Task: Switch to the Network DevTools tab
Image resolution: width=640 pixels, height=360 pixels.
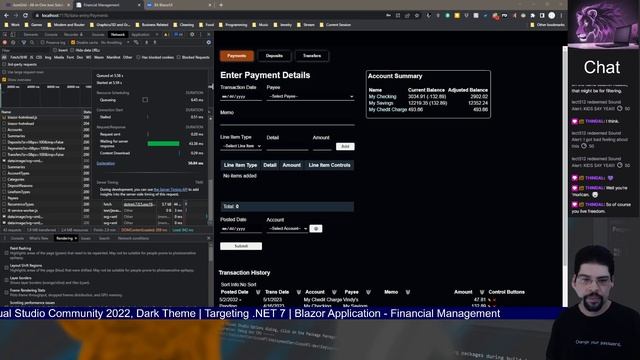Action: point(118,35)
